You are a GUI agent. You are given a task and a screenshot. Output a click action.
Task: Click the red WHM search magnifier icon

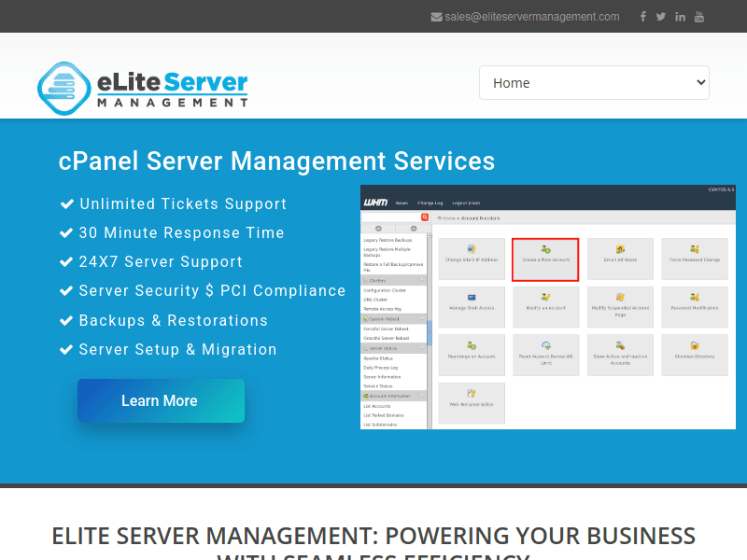click(424, 216)
